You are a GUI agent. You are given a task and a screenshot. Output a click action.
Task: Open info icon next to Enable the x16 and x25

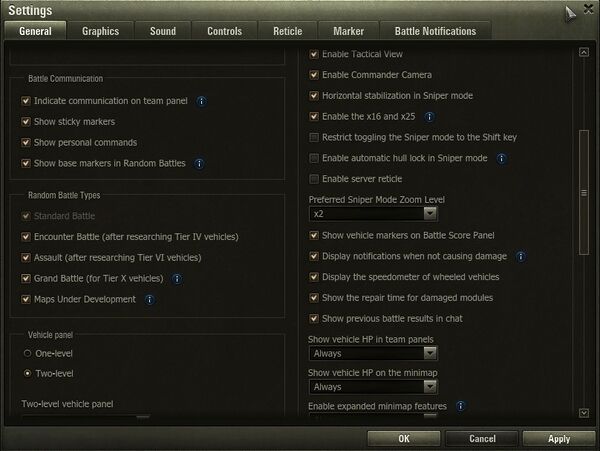[x=429, y=117]
